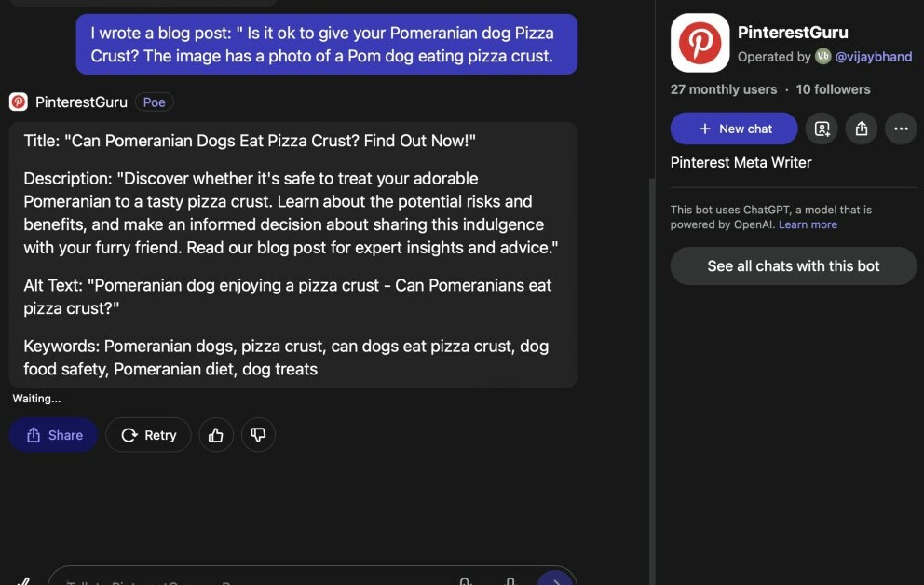924x585 pixels.
Task: Open See all chats with this bot
Action: pos(794,265)
